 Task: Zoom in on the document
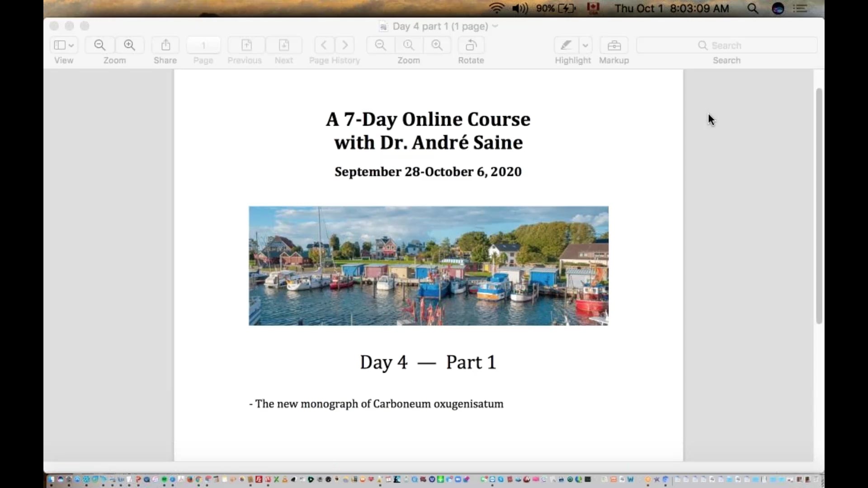tap(437, 45)
